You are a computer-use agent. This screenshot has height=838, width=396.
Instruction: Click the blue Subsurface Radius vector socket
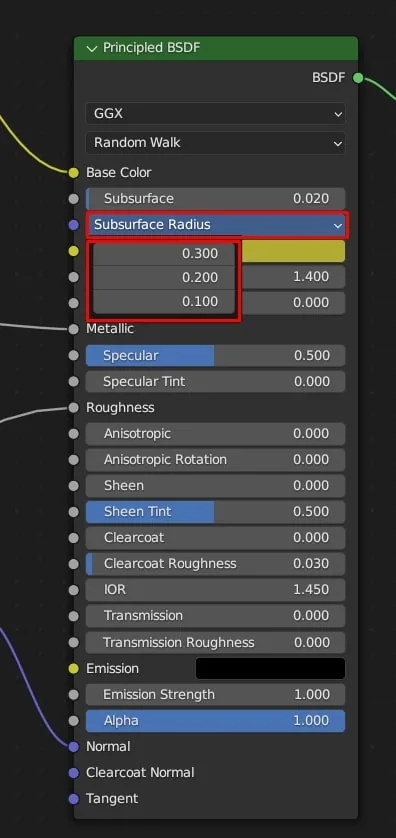pyautogui.click(x=74, y=225)
